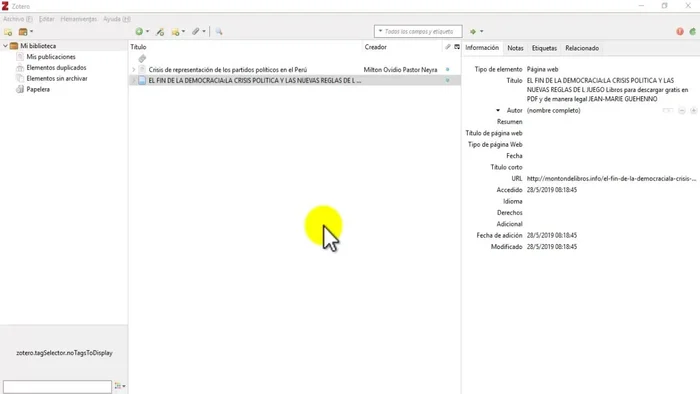Click the Add Attachment paperclip icon
The width and height of the screenshot is (700, 394).
[196, 32]
